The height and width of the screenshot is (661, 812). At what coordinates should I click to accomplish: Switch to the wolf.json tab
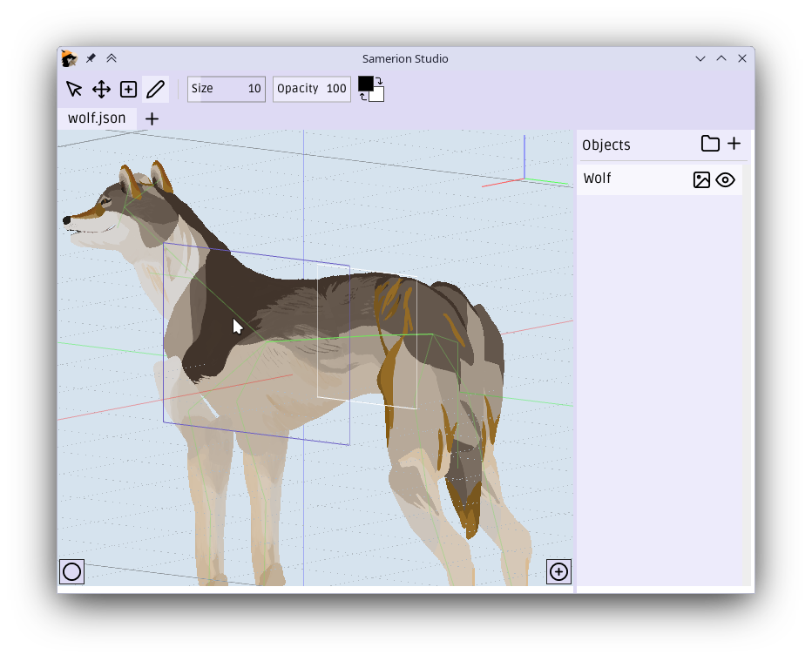click(x=97, y=118)
